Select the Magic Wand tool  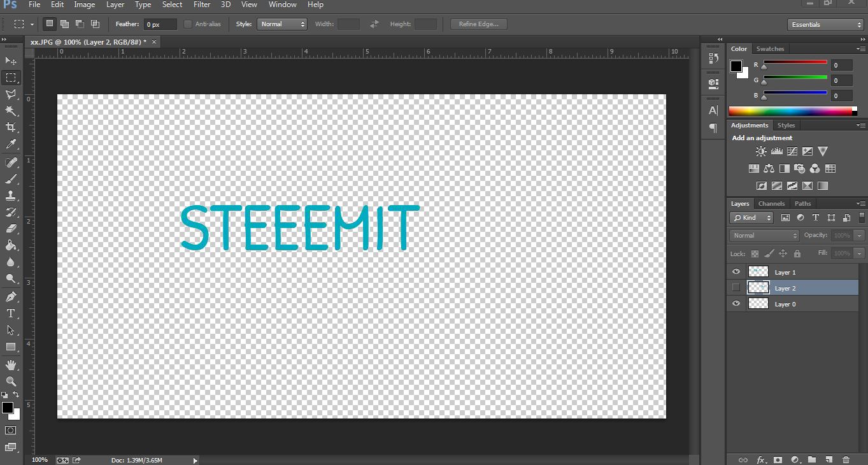(11, 111)
